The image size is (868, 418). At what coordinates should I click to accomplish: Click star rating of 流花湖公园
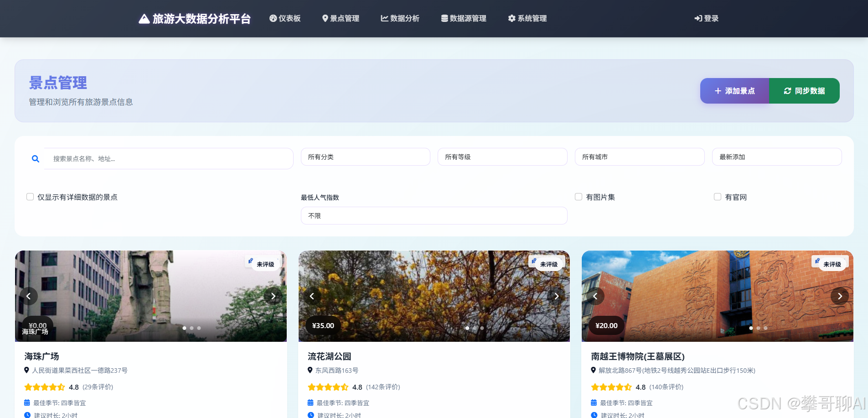tap(328, 387)
